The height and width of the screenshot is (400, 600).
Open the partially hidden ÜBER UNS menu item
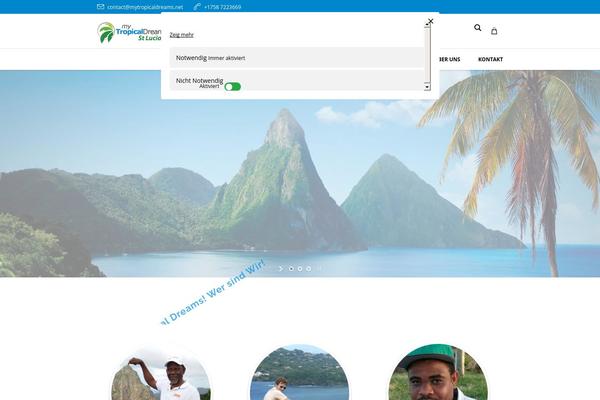click(x=450, y=59)
